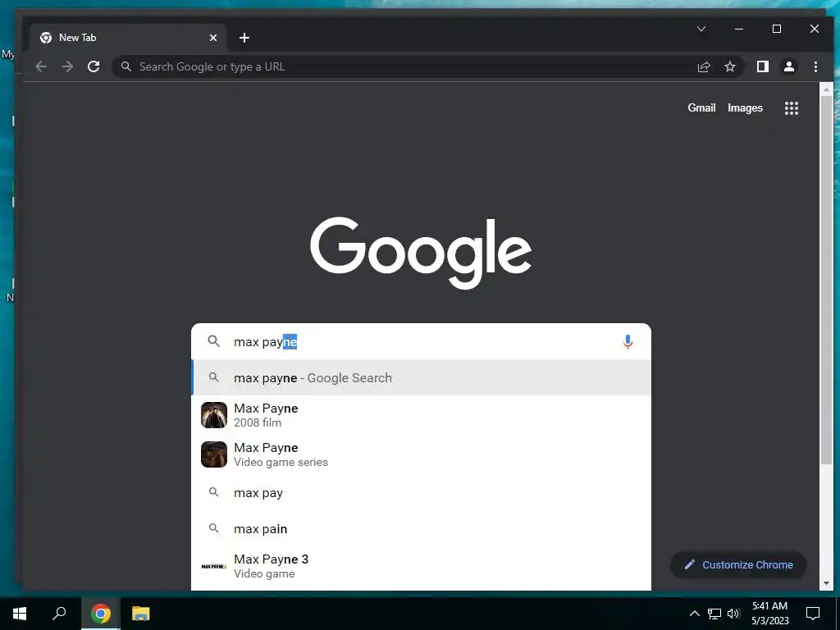The image size is (840, 630).
Task: Open a new tab with plus button
Action: point(244,38)
